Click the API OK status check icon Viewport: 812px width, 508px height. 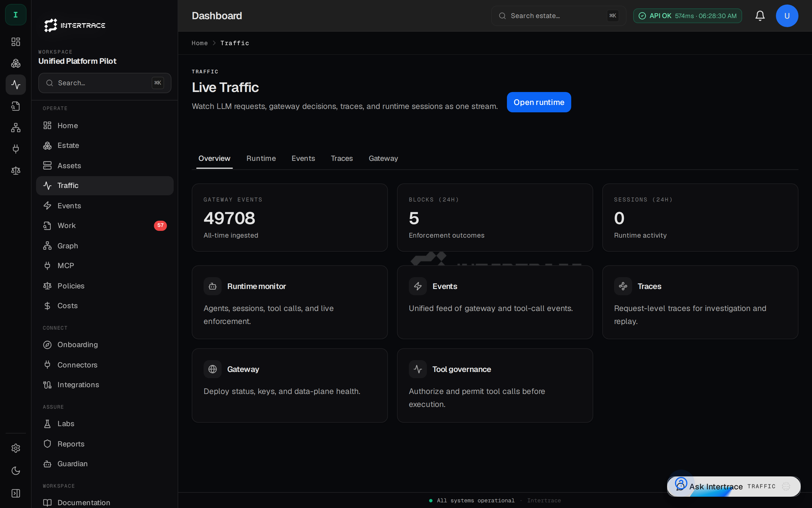click(642, 16)
